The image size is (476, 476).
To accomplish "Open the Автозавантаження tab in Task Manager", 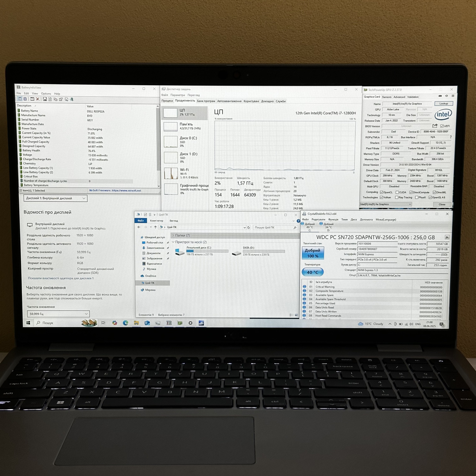I will 229,101.
